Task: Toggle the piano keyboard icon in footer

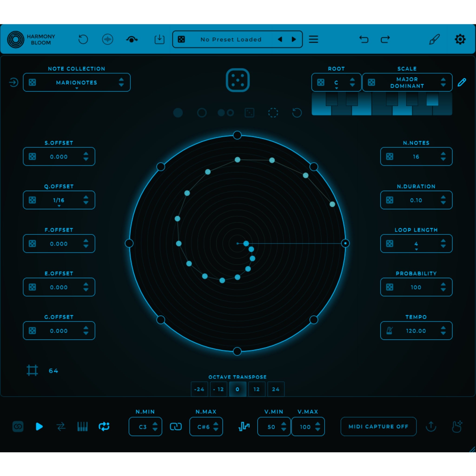Action: [x=83, y=426]
